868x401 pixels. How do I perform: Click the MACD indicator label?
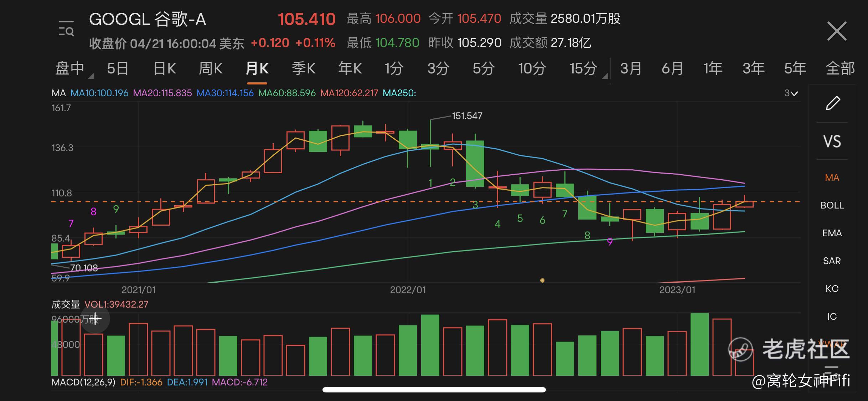coord(83,382)
